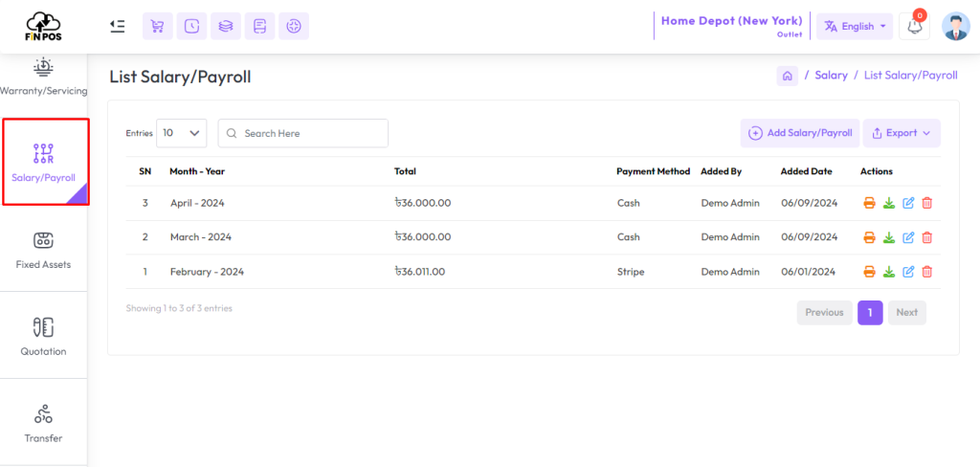Sort by the Total column header
The height and width of the screenshot is (467, 980).
(x=405, y=171)
